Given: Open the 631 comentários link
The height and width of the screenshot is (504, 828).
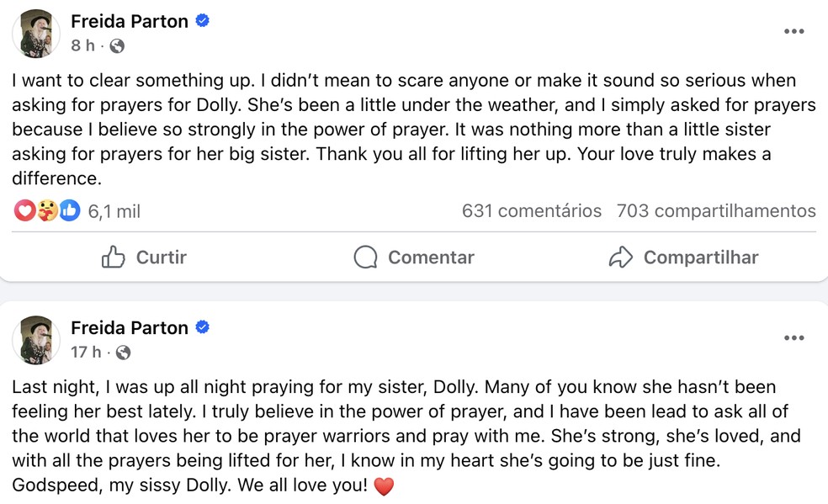Looking at the screenshot, I should (531, 211).
